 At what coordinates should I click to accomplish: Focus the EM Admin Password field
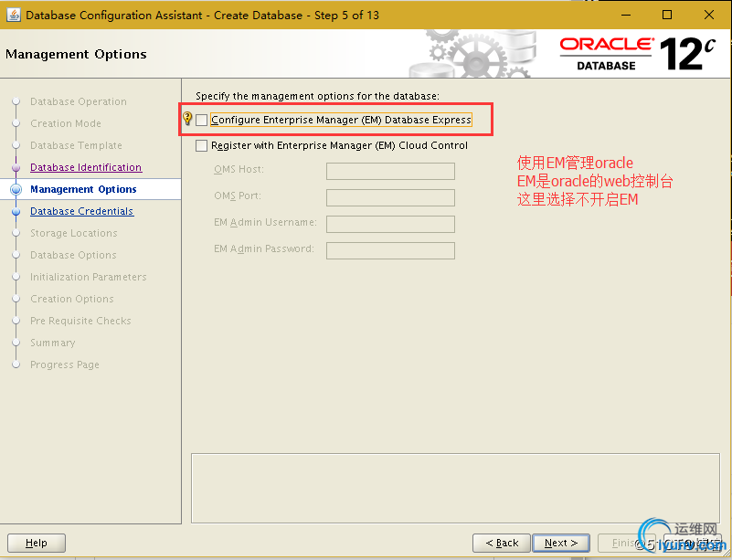click(x=390, y=250)
